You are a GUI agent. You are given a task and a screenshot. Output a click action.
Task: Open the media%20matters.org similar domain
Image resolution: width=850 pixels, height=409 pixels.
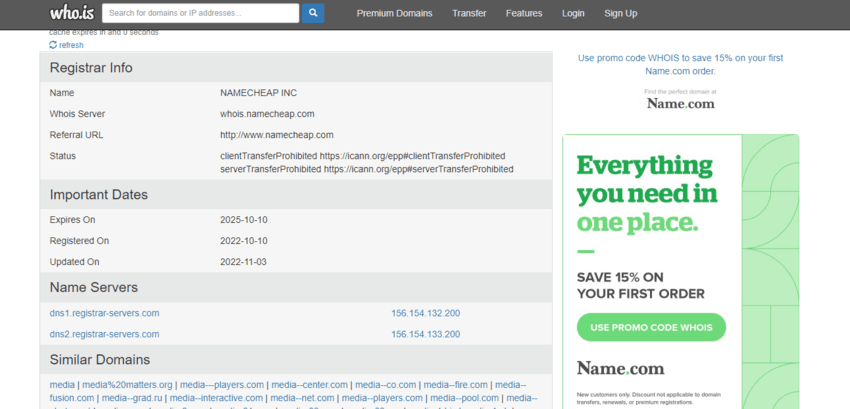[x=127, y=384]
